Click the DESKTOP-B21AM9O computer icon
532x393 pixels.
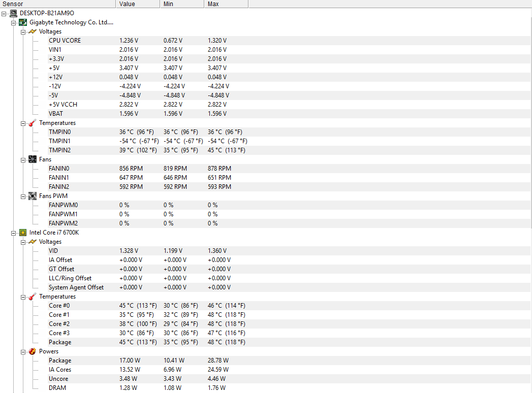pyautogui.click(x=13, y=13)
